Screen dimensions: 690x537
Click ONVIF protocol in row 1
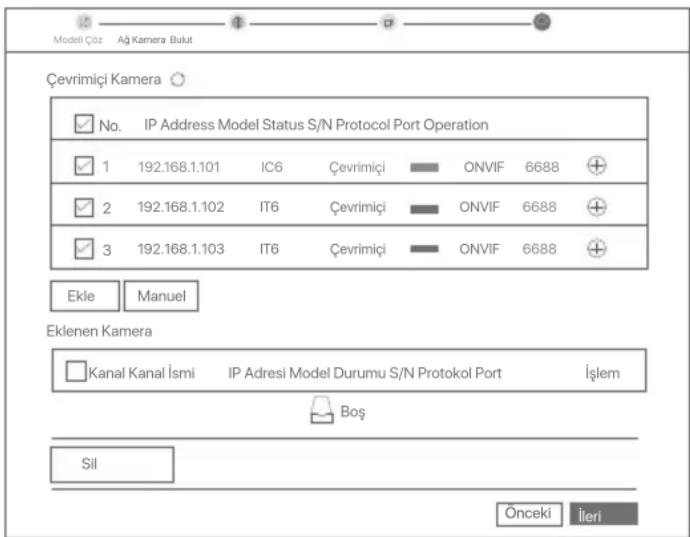tap(484, 167)
